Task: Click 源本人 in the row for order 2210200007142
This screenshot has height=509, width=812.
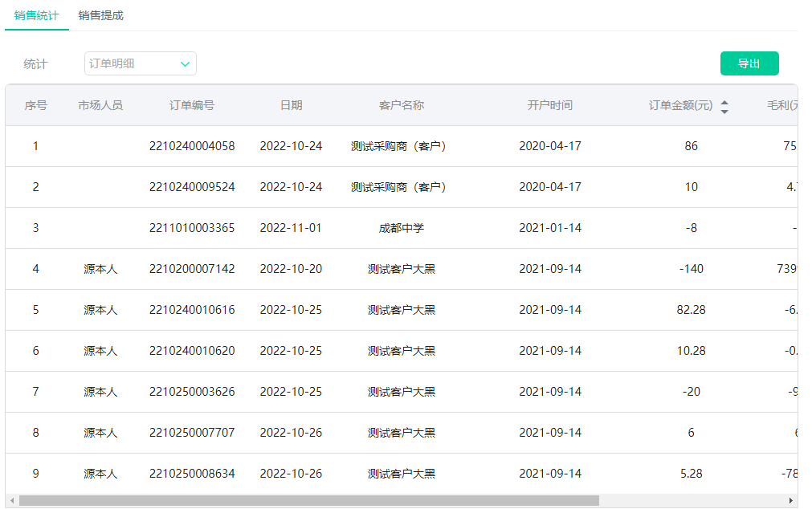Action: tap(100, 268)
